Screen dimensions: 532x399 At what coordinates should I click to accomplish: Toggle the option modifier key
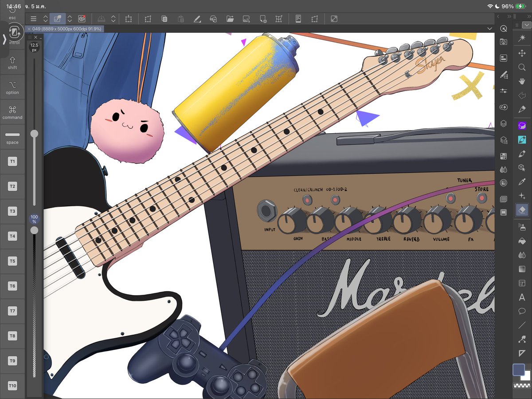(12, 87)
